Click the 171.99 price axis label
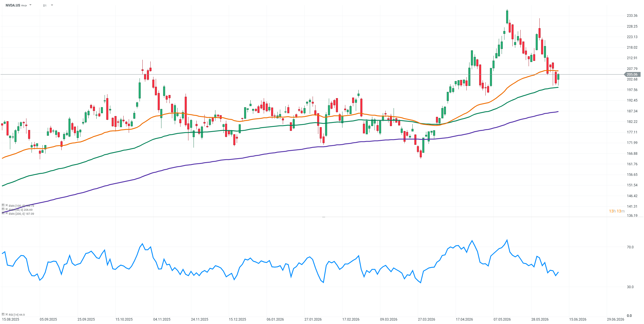644x324 pixels. [x=632, y=143]
